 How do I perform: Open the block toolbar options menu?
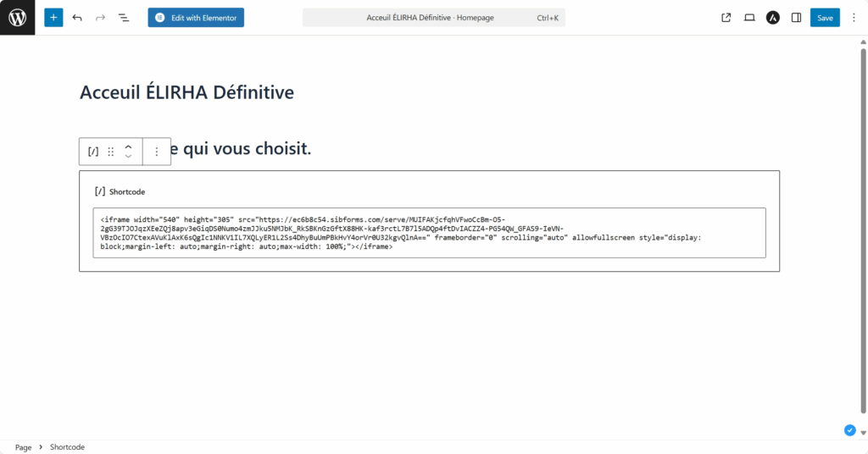pos(157,152)
